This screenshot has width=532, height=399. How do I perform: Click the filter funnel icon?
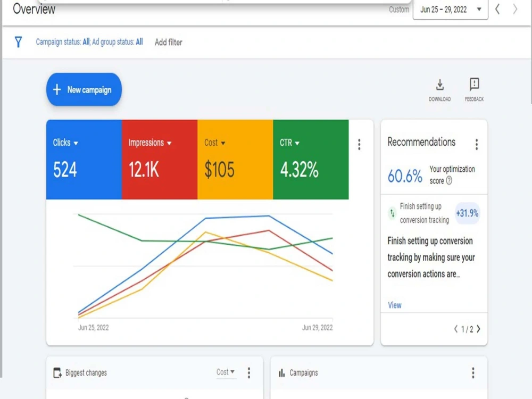click(x=18, y=42)
